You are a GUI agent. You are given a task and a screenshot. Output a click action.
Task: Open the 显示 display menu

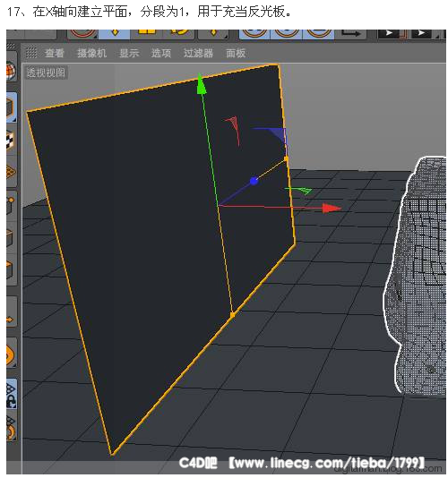click(129, 53)
